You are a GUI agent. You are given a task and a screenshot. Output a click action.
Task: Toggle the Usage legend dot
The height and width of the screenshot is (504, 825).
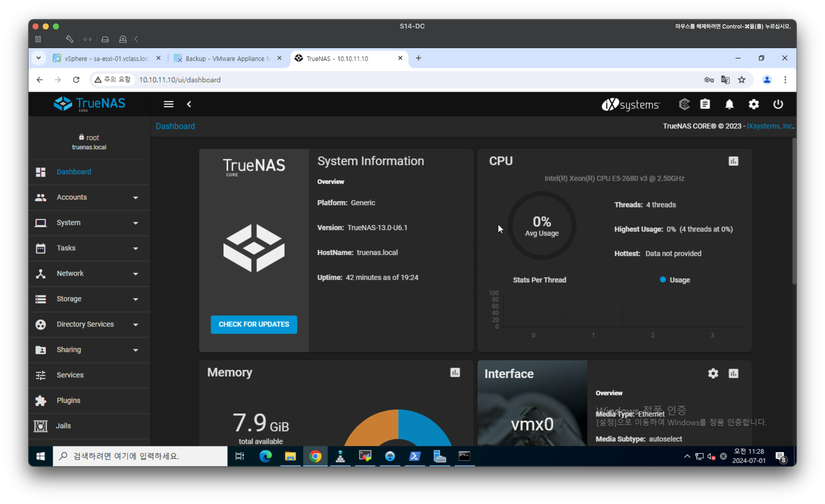pos(663,280)
